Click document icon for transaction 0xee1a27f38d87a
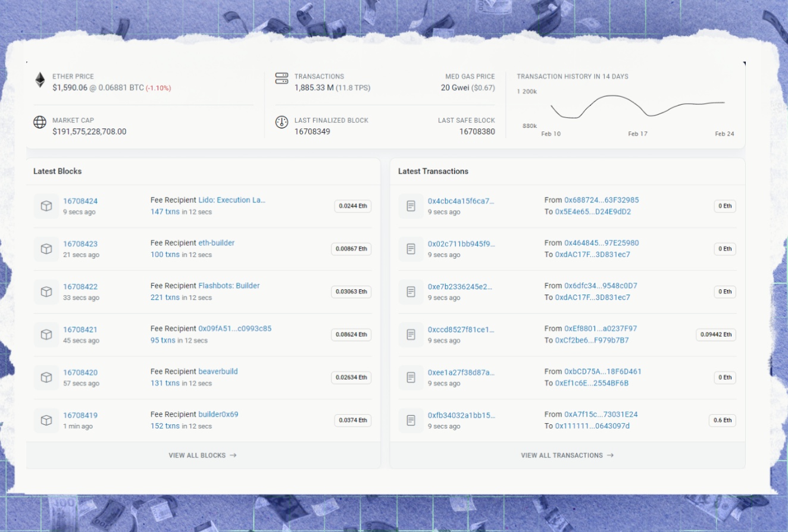 [x=411, y=377]
